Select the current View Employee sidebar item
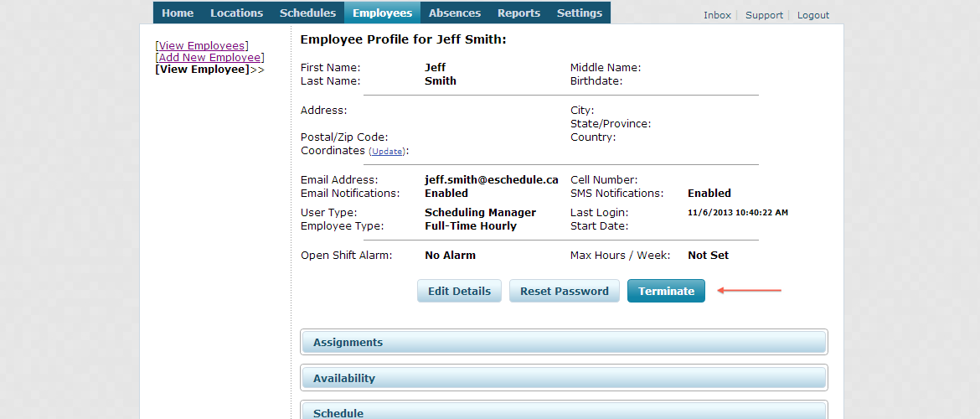980x419 pixels. (203, 70)
